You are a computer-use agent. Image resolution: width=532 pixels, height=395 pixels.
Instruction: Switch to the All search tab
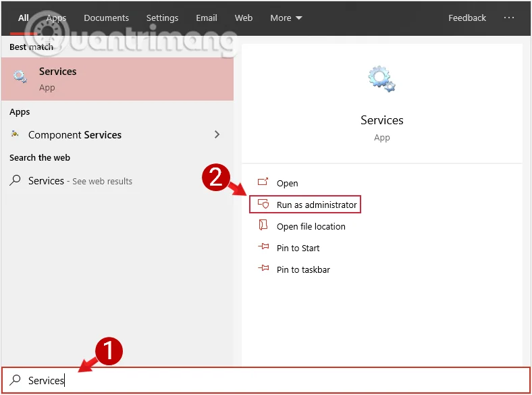[x=23, y=18]
